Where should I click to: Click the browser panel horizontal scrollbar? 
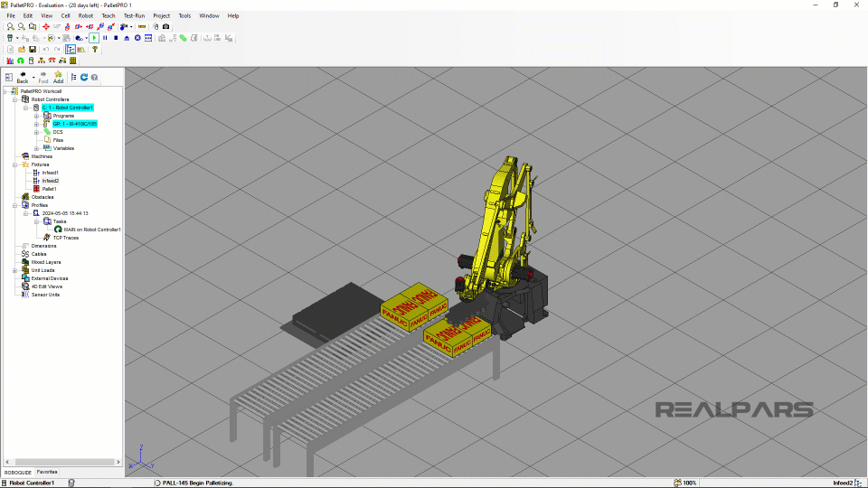[64, 462]
